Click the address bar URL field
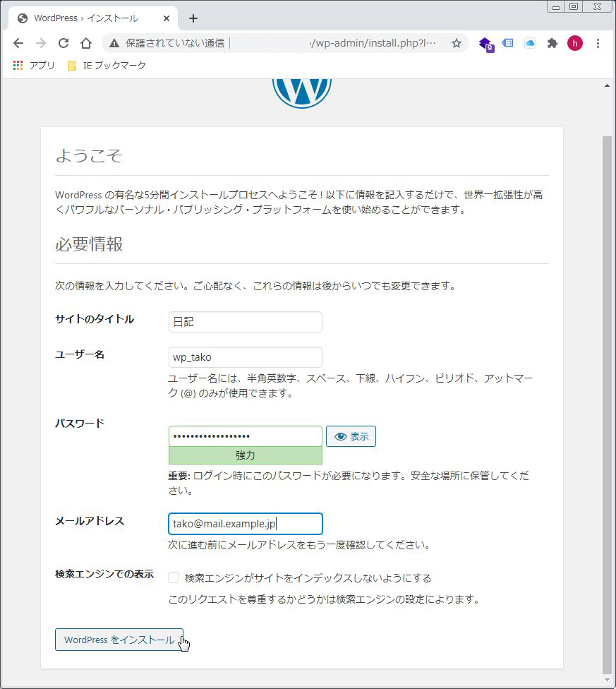 (x=285, y=43)
